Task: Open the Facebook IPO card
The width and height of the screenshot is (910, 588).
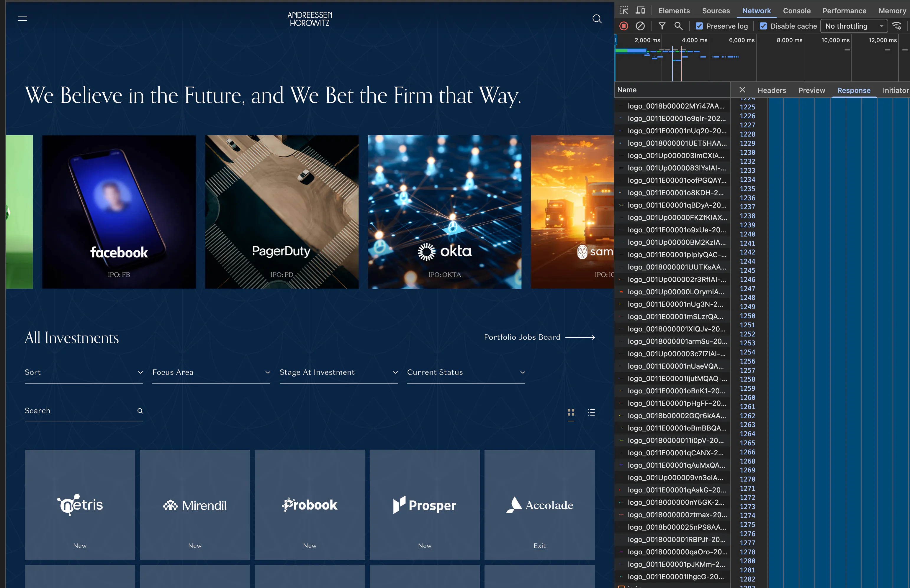Action: click(x=119, y=212)
